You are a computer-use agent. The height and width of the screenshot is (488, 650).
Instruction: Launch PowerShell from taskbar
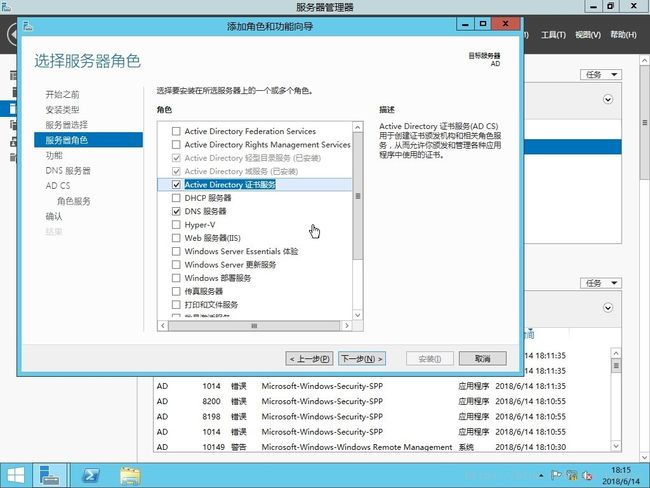point(90,475)
